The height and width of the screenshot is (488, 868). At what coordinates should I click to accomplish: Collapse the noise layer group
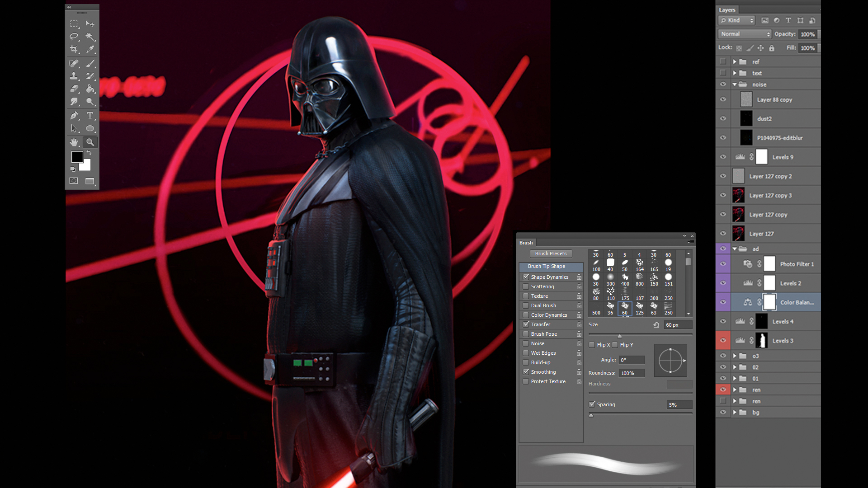pos(735,84)
